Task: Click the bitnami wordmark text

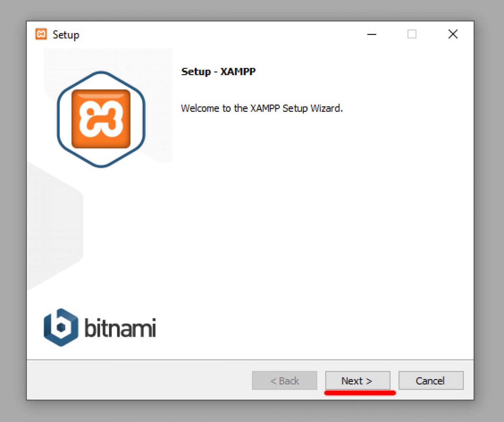Action: click(120, 328)
